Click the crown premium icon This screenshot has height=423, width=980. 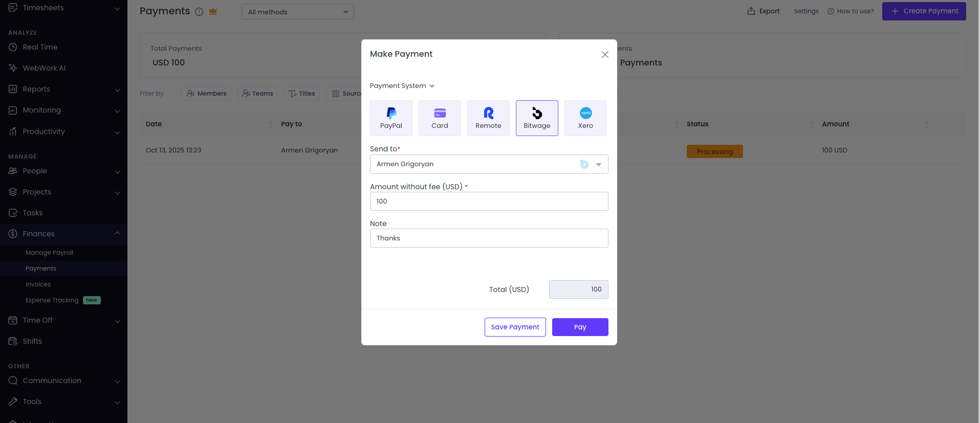[213, 11]
